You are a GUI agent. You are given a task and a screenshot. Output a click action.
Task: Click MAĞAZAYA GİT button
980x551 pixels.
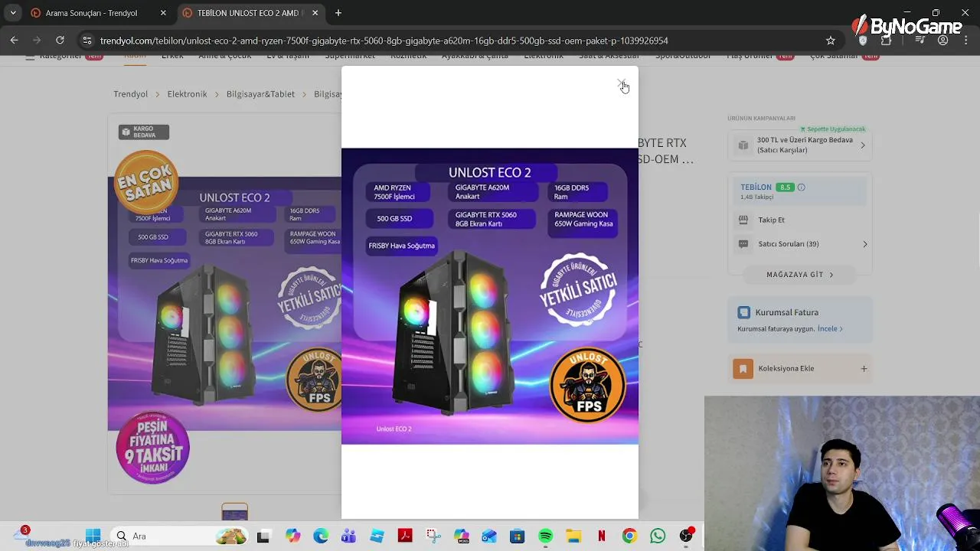point(800,275)
